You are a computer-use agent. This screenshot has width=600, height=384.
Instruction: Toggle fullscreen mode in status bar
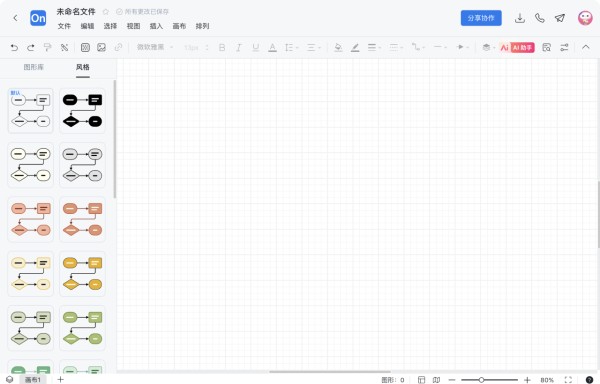coord(568,380)
